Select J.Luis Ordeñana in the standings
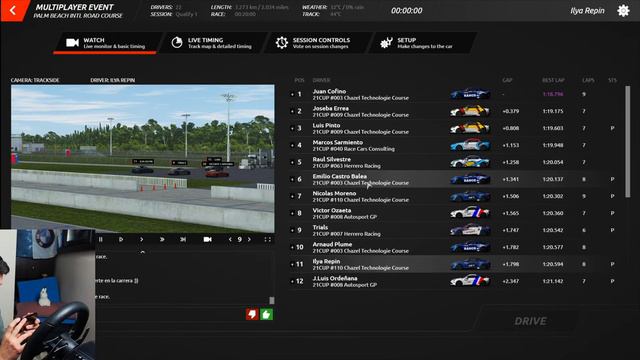 click(456, 281)
